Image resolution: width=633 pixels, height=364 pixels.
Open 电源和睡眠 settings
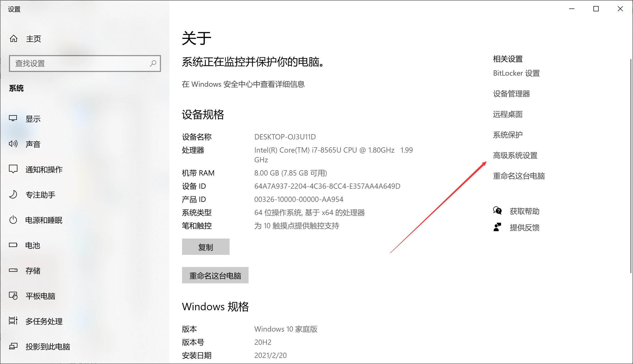pos(43,220)
